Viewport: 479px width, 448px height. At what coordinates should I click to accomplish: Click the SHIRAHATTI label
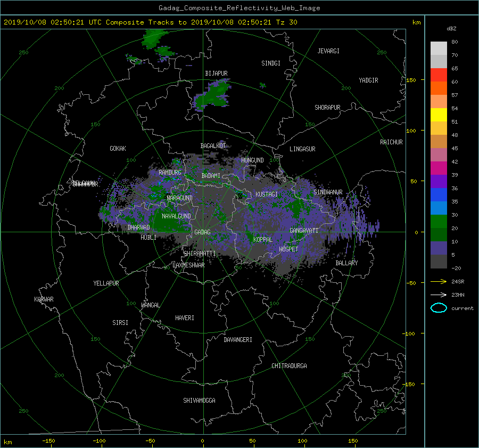tap(200, 254)
